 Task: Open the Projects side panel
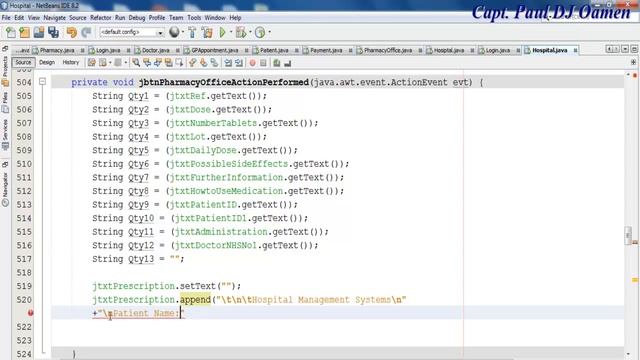(x=5, y=71)
